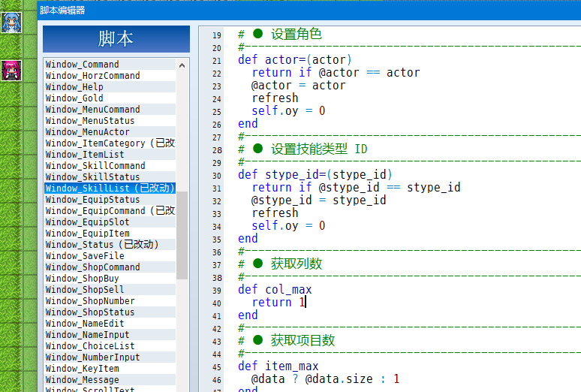Click the script list scrollbar thumb
581x392 pixels.
click(x=182, y=235)
